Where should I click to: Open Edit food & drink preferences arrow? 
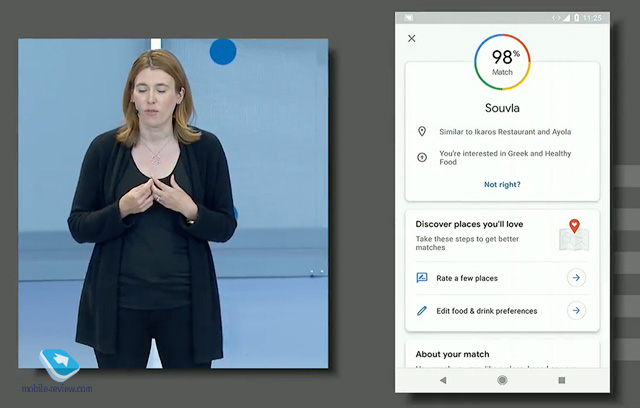(576, 310)
